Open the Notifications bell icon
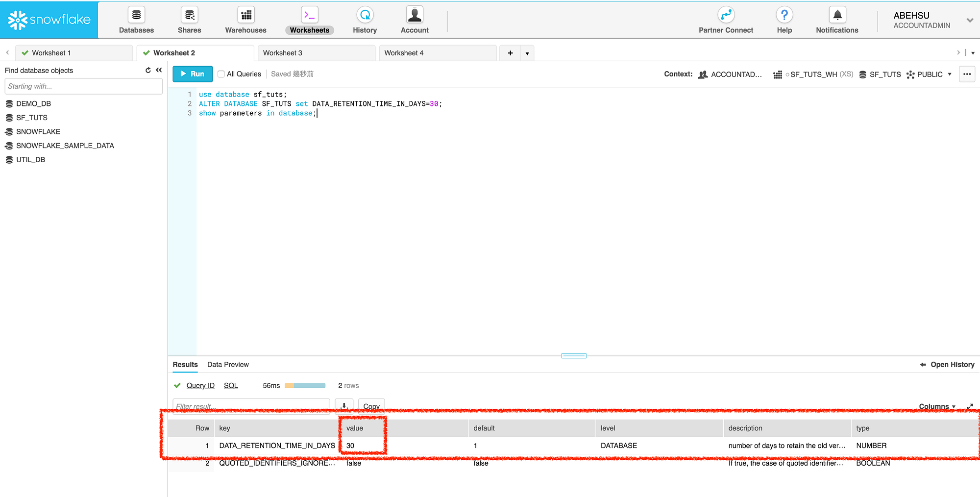Screen dimensions: 980x497 point(837,15)
